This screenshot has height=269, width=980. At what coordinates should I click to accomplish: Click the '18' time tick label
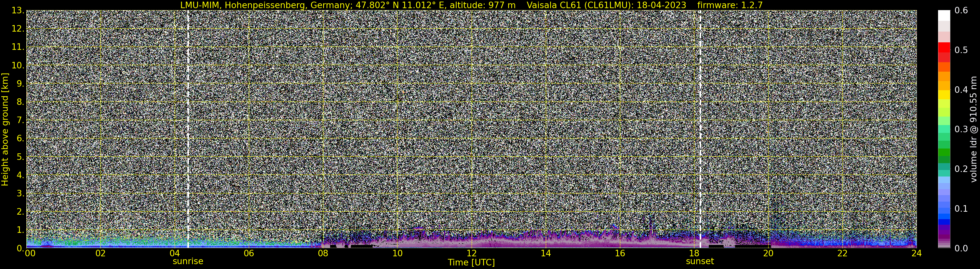[x=694, y=253]
